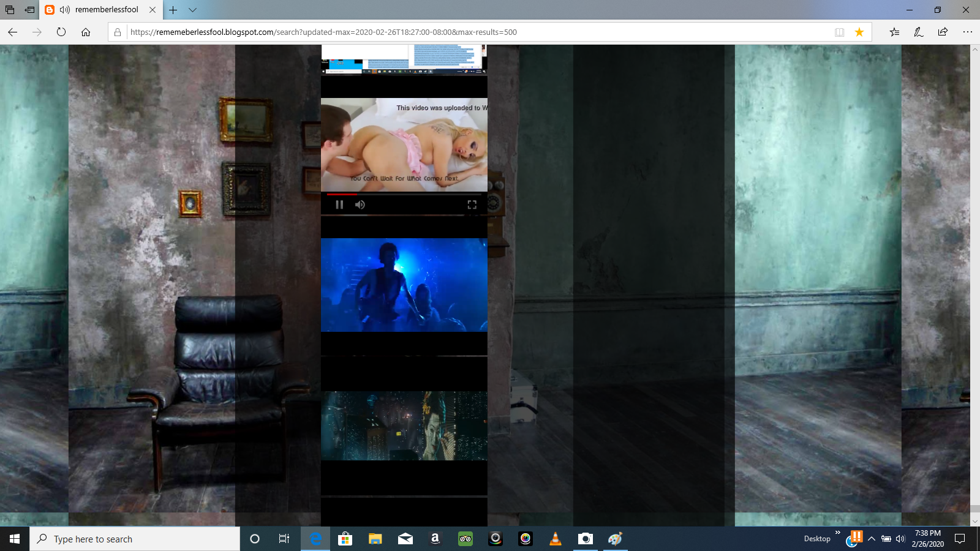Share this web page

943,32
